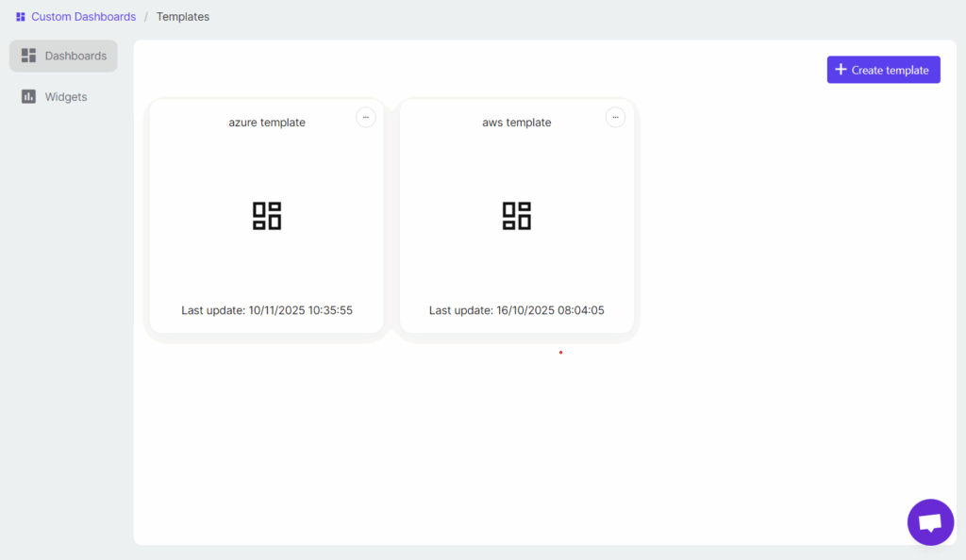The image size is (966, 560).
Task: Switch to the Widgets sidebar section
Action: 66,96
